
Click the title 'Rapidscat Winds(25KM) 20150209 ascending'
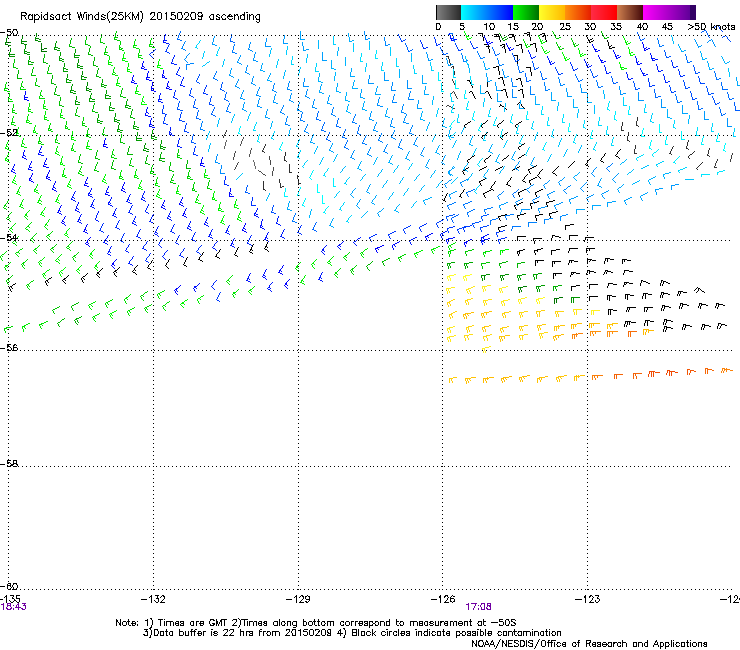[x=140, y=17]
